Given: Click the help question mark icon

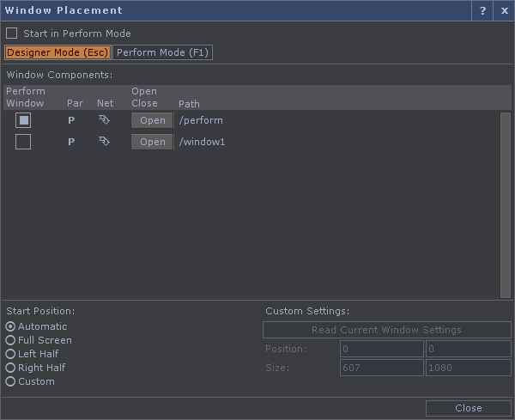Looking at the screenshot, I should click(x=482, y=10).
